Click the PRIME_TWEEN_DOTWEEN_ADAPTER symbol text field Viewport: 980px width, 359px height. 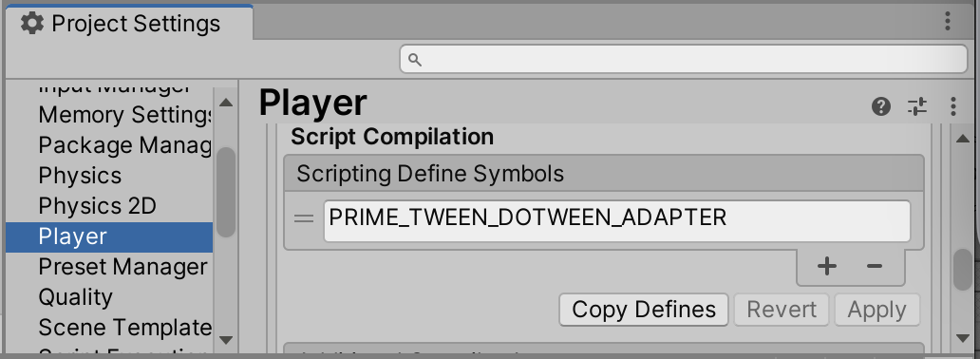tap(617, 220)
